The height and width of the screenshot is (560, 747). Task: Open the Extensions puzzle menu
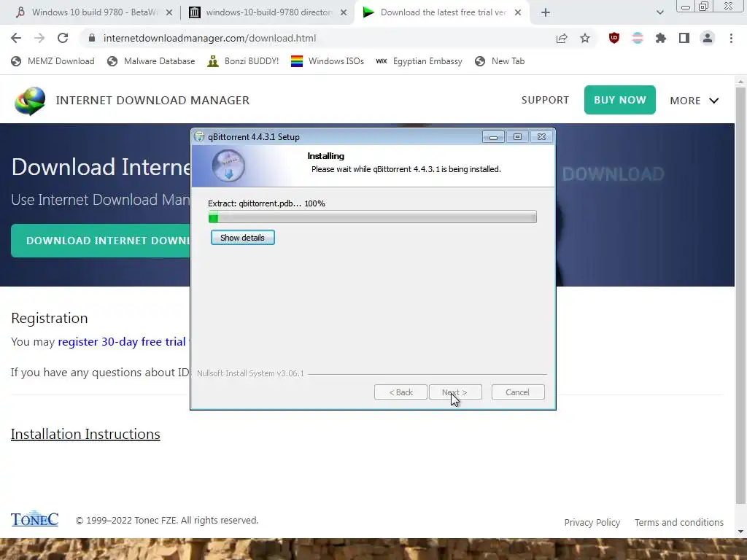click(660, 38)
